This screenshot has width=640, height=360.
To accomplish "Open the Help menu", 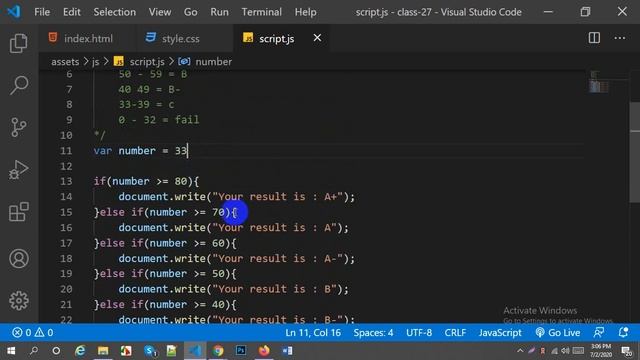I will (x=305, y=12).
